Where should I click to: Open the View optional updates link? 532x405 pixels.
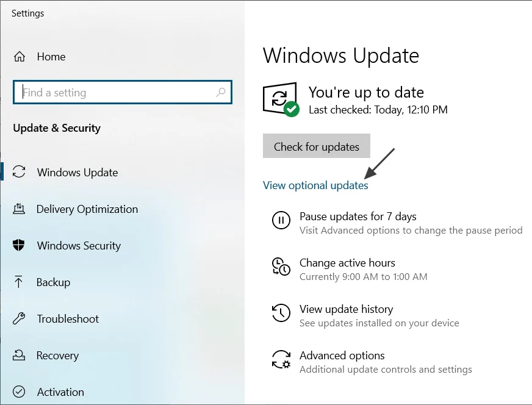pyautogui.click(x=315, y=185)
